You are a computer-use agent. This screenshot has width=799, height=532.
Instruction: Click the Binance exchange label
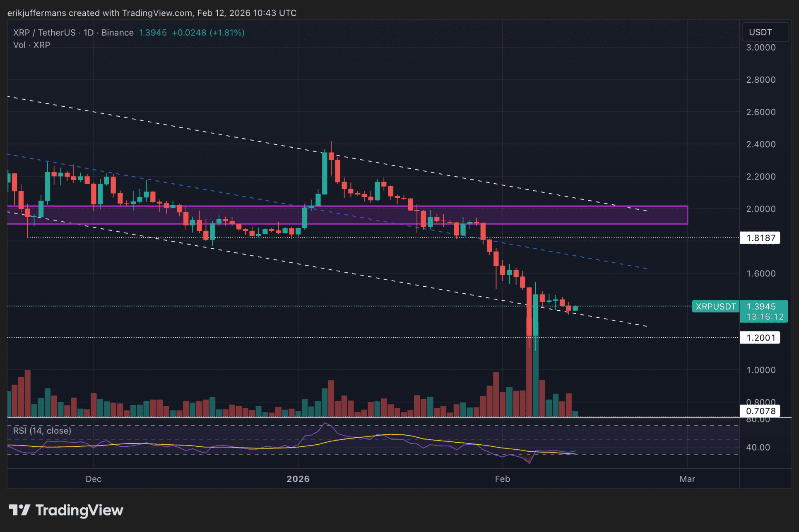(118, 33)
